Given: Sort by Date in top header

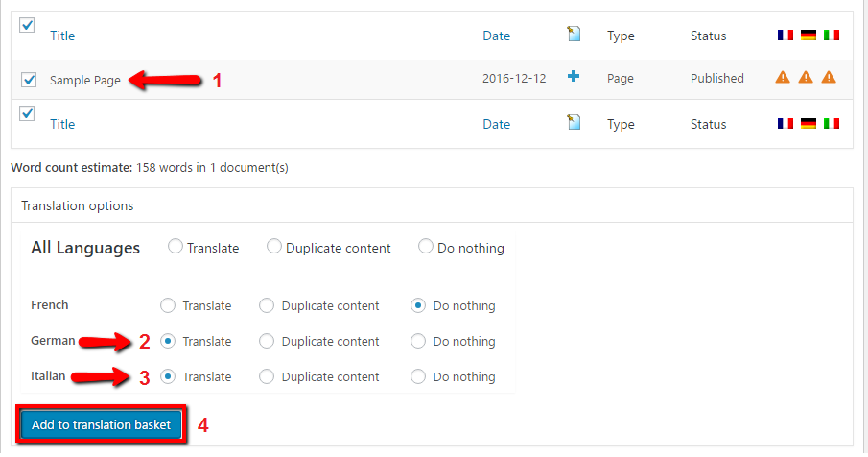Looking at the screenshot, I should 496,36.
